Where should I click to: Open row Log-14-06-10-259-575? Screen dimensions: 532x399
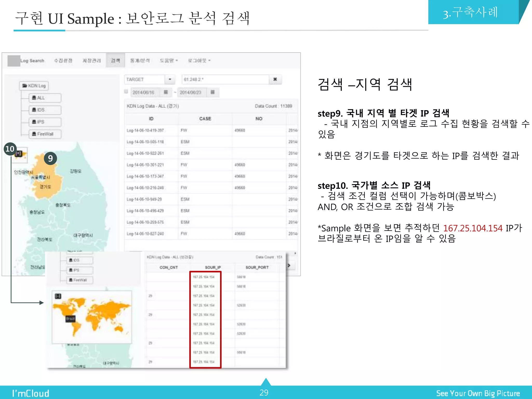tap(211, 222)
